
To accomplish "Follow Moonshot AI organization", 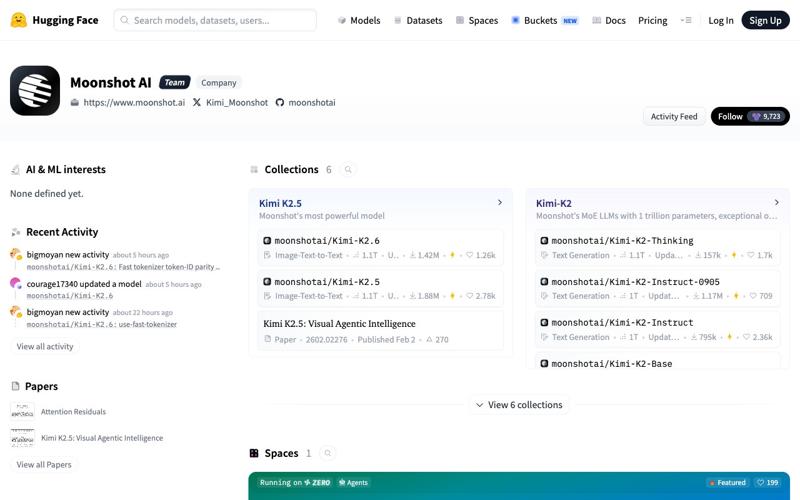I will point(749,116).
